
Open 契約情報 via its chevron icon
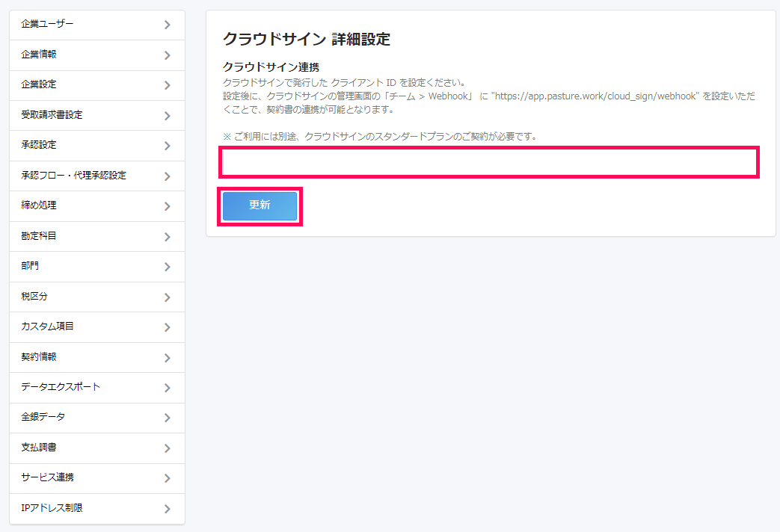point(168,357)
